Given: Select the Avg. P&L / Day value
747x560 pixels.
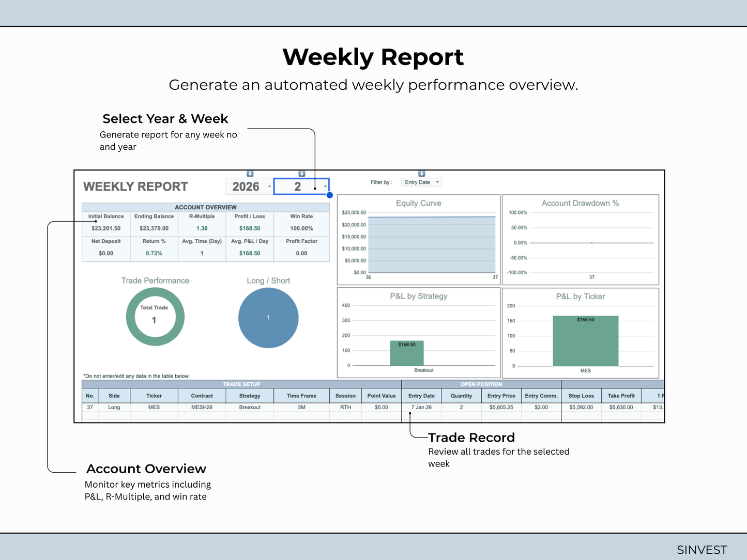Looking at the screenshot, I should 250,253.
